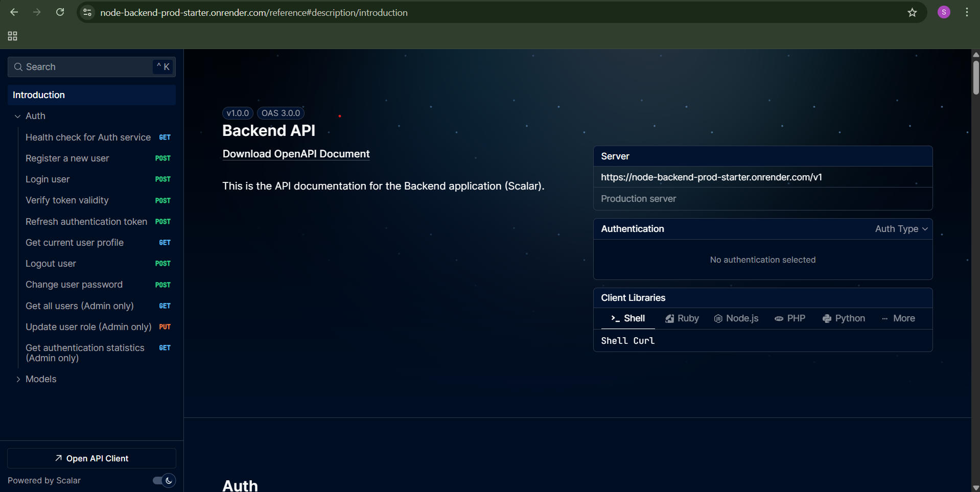This screenshot has height=492, width=980.
Task: Click the Python library icon
Action: click(827, 319)
